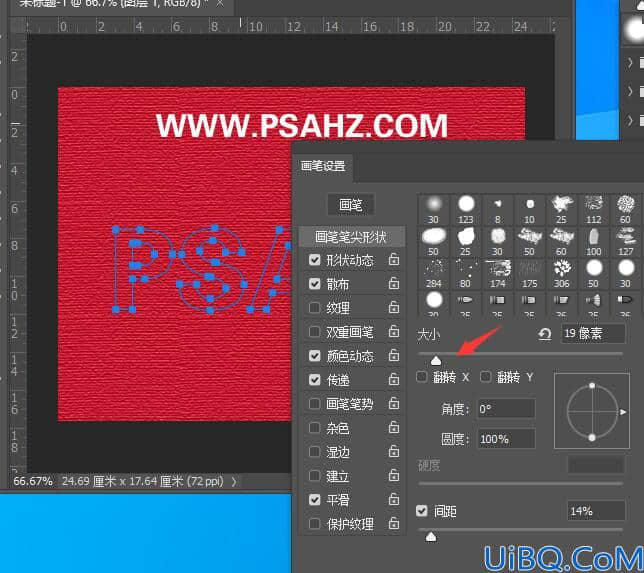The height and width of the screenshot is (573, 644).
Task: Click lock icon next to 平滑
Action: tap(394, 499)
